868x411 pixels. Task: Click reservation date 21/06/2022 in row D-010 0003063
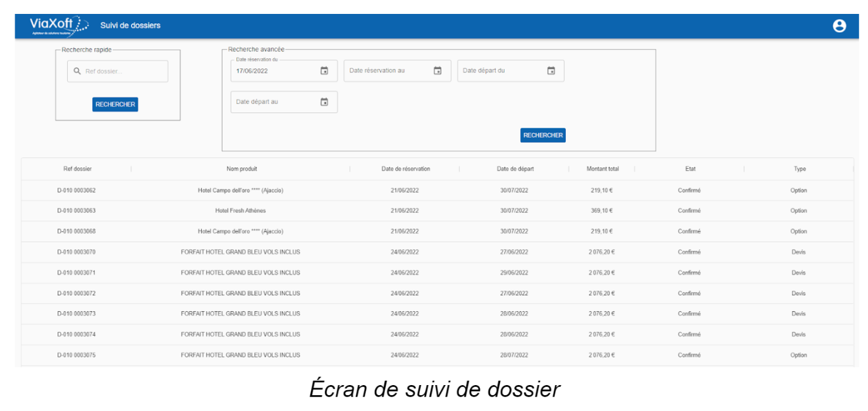tap(405, 211)
